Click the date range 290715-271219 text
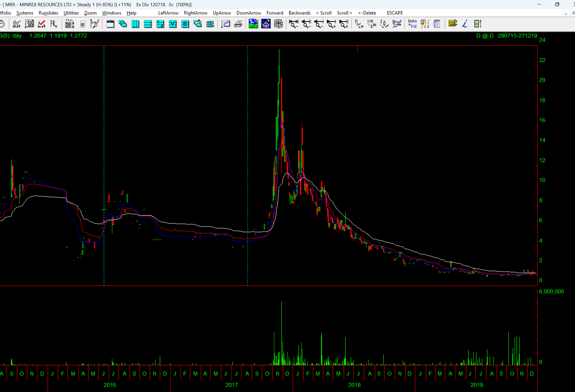The image size is (575, 392). [517, 36]
